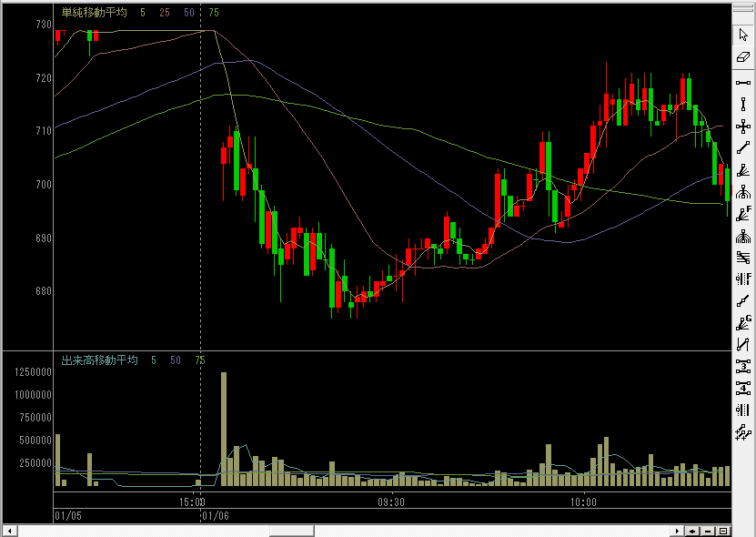Screen dimensions: 756x537
Task: Select the horizontal lines tool numbered 3
Action: (743, 367)
